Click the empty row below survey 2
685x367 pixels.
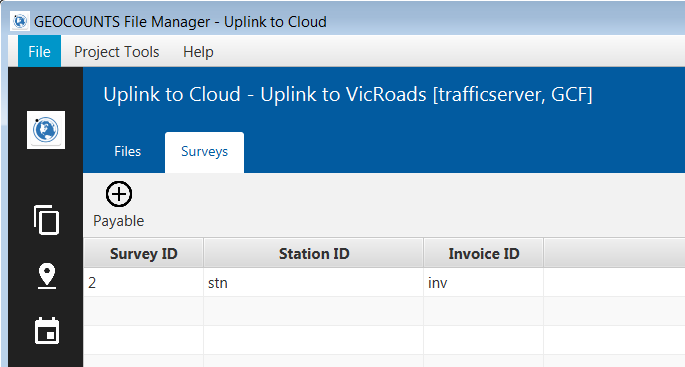(384, 311)
